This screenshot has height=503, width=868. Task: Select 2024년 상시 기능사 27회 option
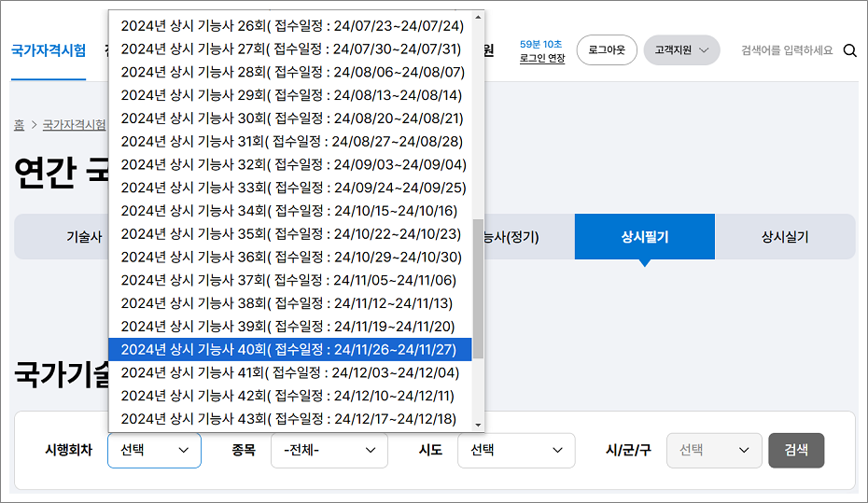290,49
